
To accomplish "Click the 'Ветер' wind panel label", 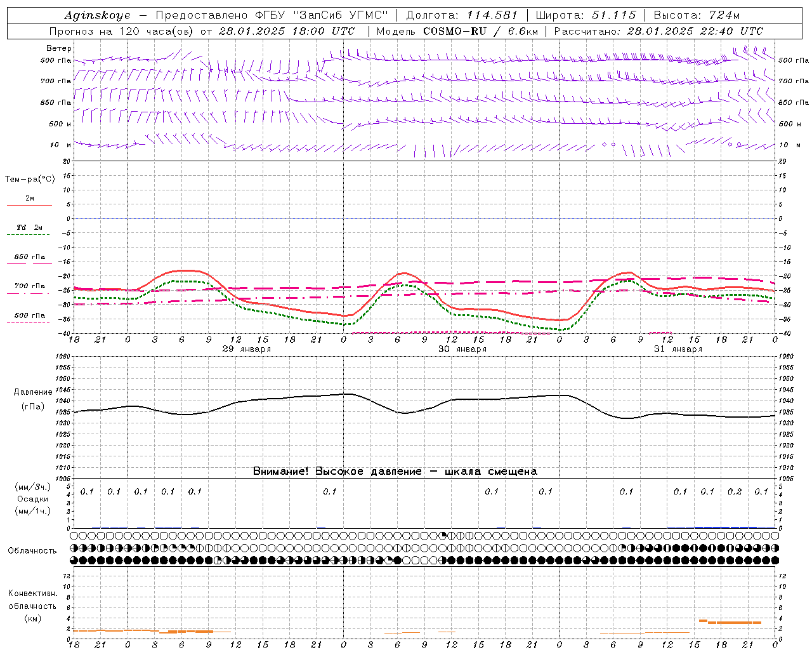I will pyautogui.click(x=59, y=48).
